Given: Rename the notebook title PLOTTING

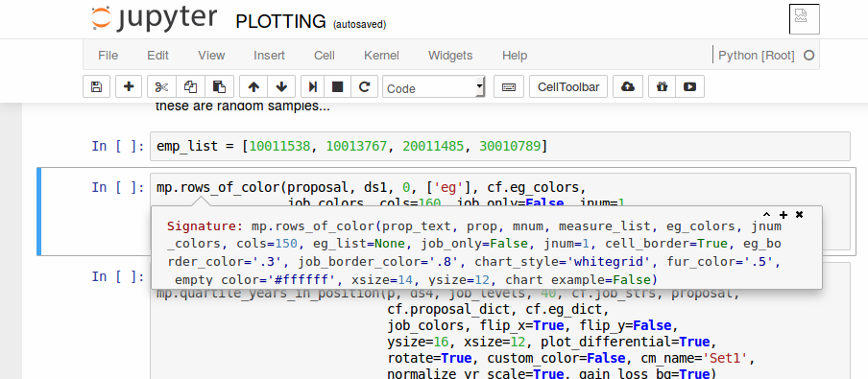Looking at the screenshot, I should pyautogui.click(x=280, y=21).
